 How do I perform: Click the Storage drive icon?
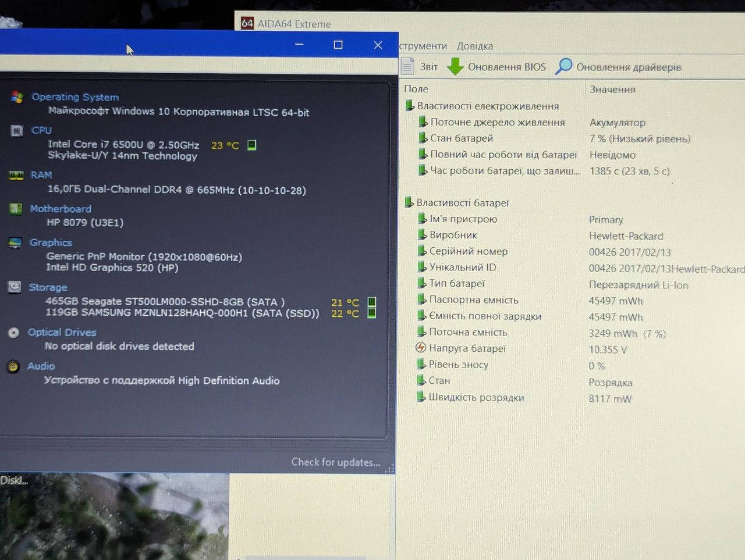point(15,287)
